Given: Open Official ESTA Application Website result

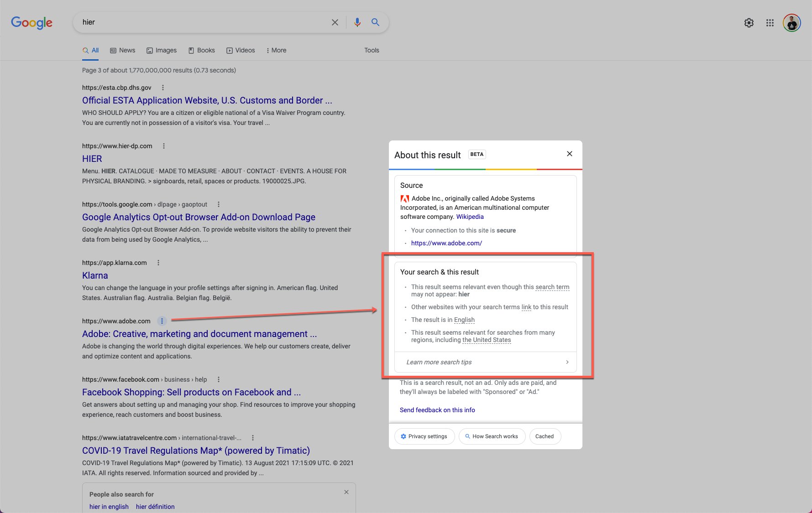Looking at the screenshot, I should [x=207, y=100].
